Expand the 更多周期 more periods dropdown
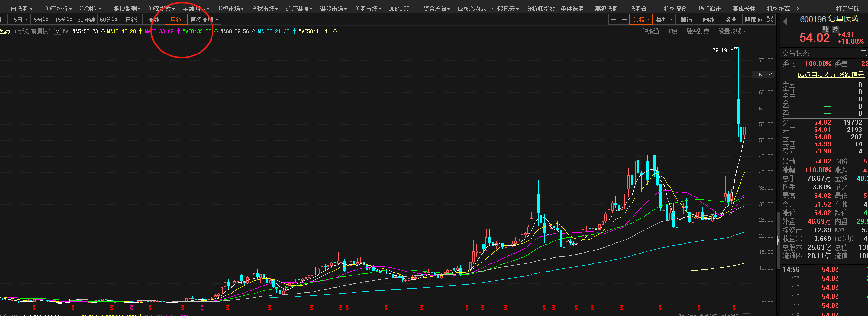 [204, 20]
